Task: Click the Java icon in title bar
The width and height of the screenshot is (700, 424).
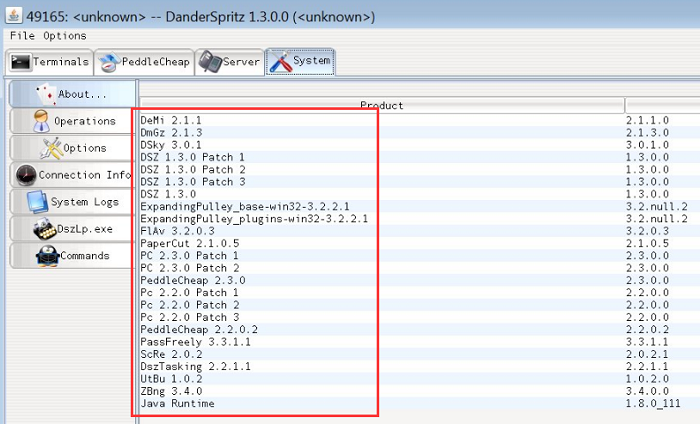Action: pyautogui.click(x=13, y=16)
